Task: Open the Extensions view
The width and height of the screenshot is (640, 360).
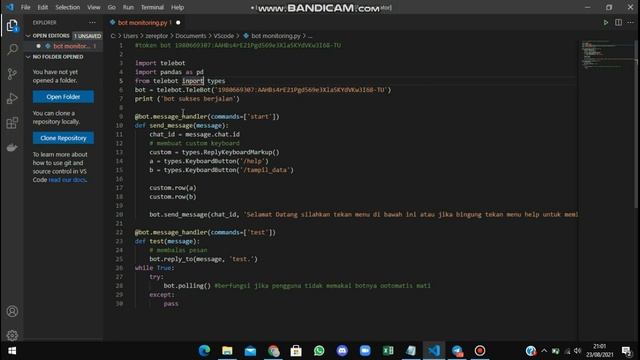Action: click(12, 123)
